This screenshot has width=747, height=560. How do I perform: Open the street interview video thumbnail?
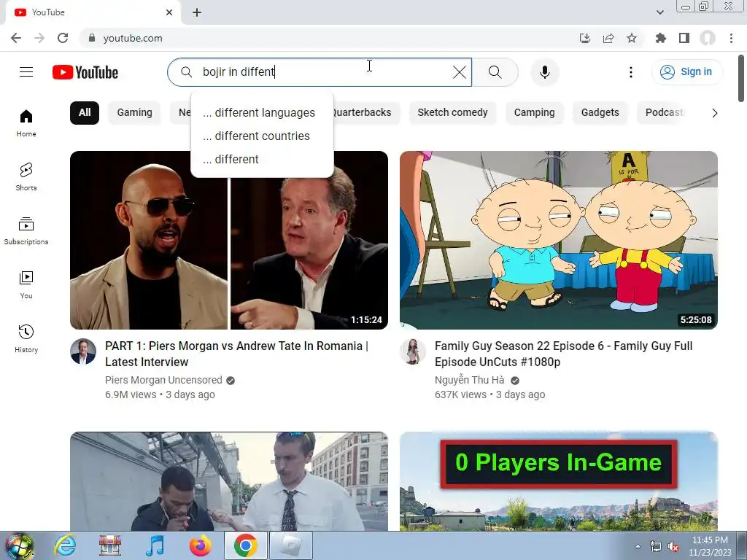[228, 481]
